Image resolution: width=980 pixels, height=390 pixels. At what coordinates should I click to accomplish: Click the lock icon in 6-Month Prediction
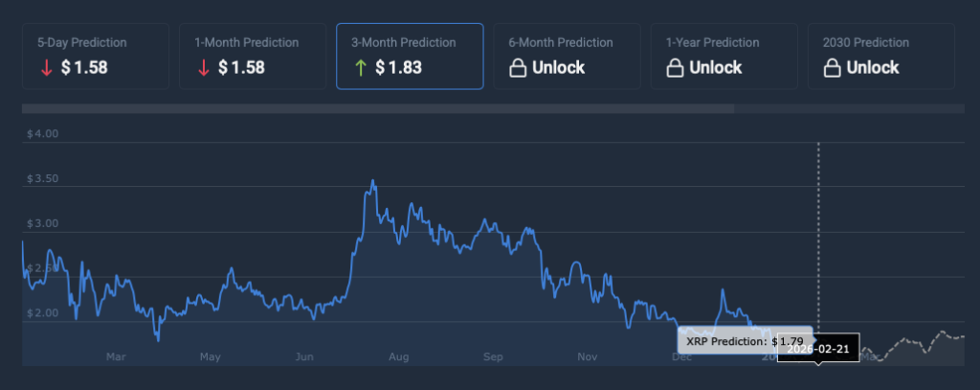point(516,68)
